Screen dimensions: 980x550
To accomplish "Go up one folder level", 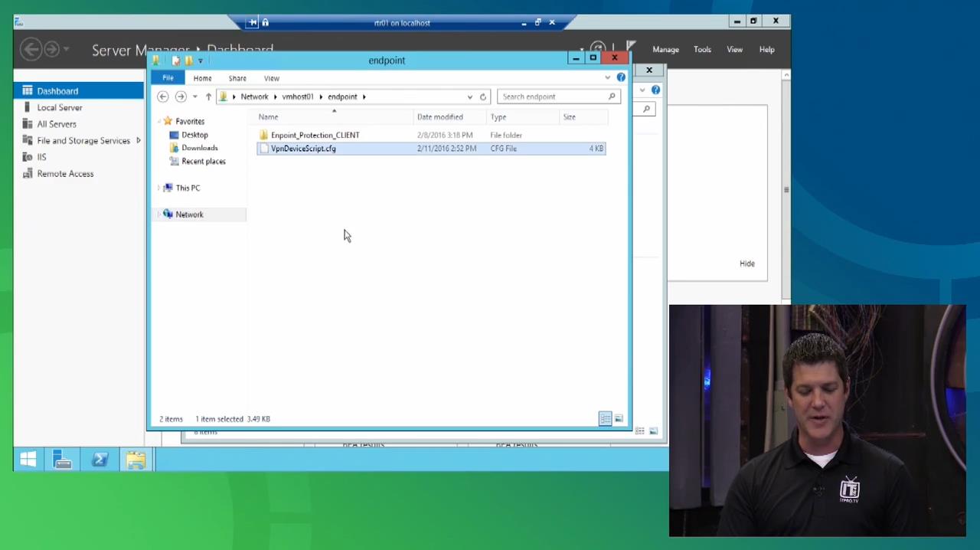I will pos(208,97).
